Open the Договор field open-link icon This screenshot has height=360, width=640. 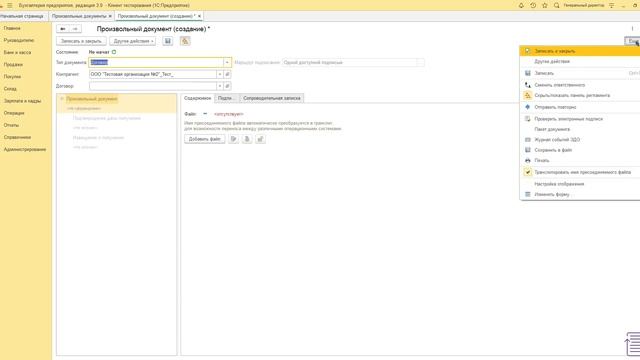[x=227, y=86]
